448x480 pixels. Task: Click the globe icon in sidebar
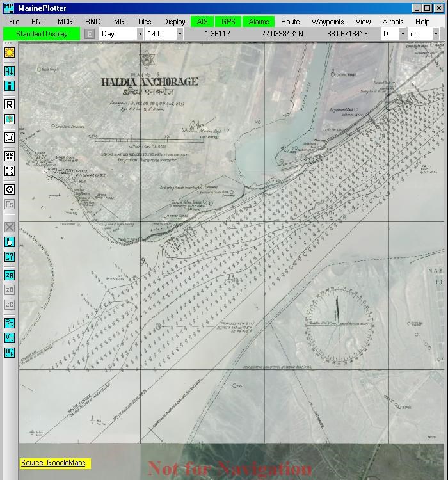(10, 119)
